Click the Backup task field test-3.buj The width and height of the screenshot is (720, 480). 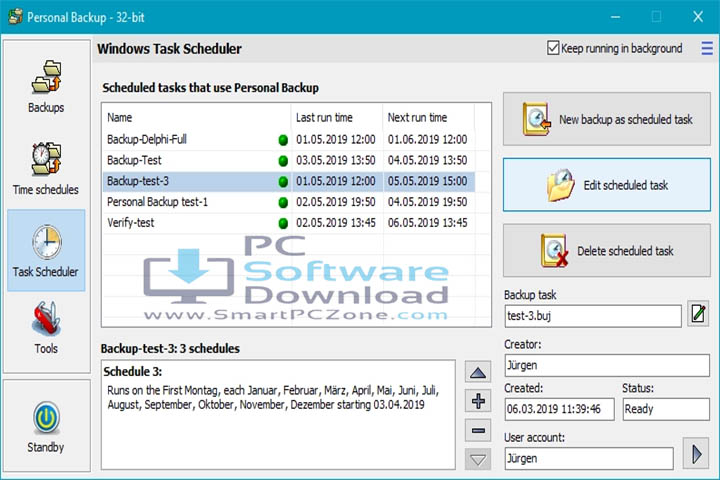(593, 316)
